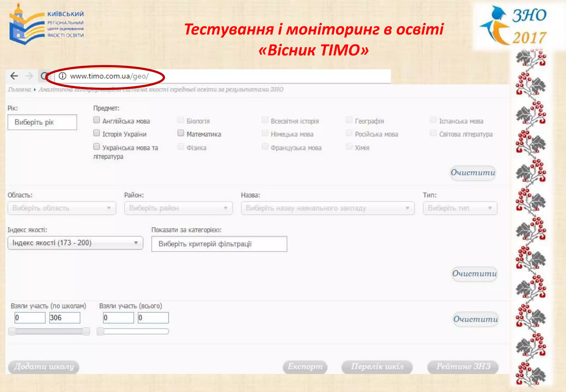Check the Хімія checkbox
Screen dimensions: 566x392
tap(349, 146)
